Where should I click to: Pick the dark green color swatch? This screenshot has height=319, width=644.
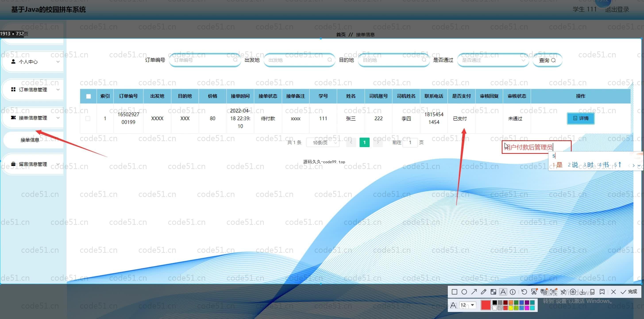pos(516,302)
